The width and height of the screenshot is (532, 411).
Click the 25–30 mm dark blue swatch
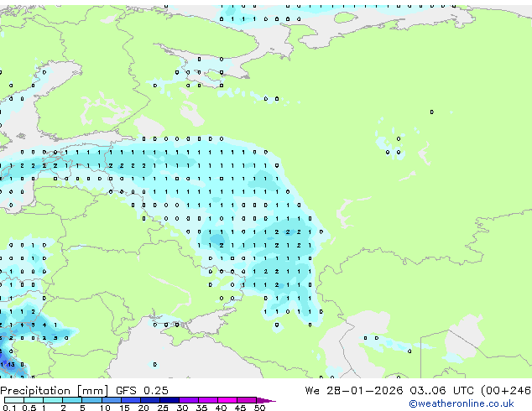[170, 400]
